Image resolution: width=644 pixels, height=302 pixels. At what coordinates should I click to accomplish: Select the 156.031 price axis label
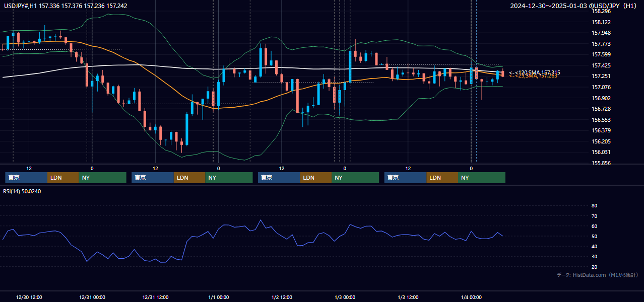[x=601, y=152]
